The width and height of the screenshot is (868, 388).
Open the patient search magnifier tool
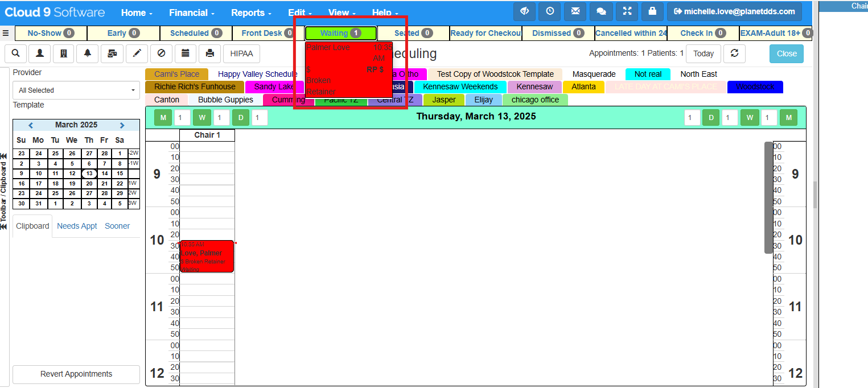tap(15, 53)
